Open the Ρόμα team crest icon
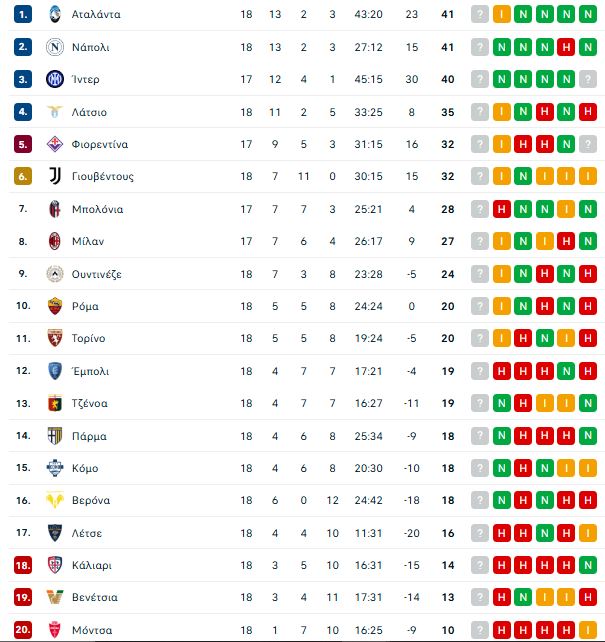This screenshot has height=642, width=605. tap(55, 306)
